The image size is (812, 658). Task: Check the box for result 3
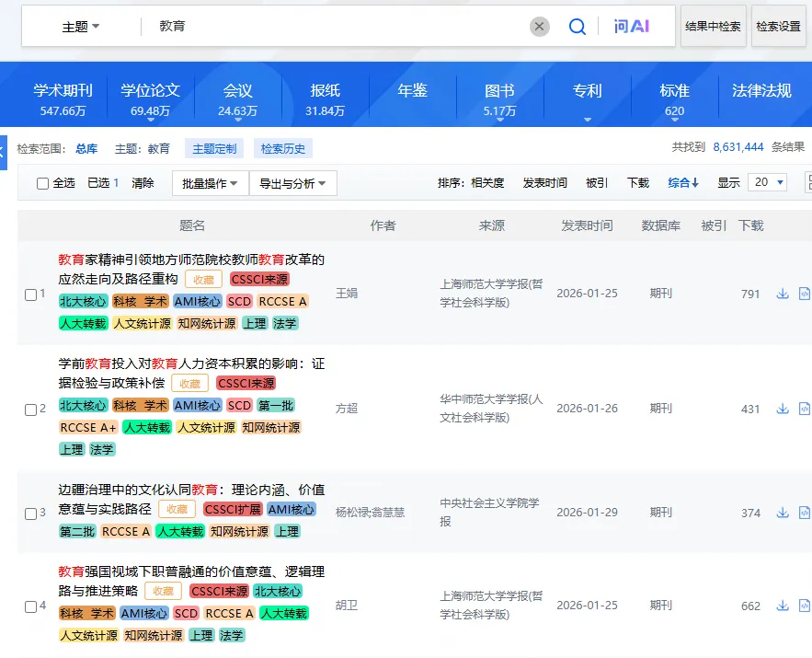[30, 514]
